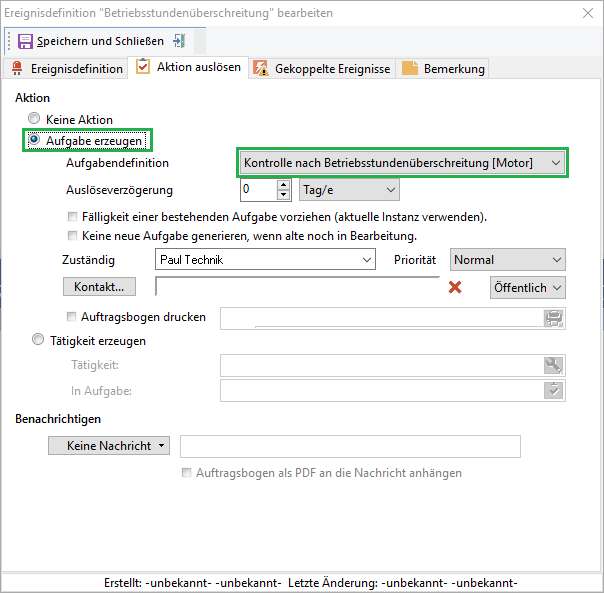Open the Öffentlich visibility dropdown
This screenshot has width=604, height=593.
point(528,287)
